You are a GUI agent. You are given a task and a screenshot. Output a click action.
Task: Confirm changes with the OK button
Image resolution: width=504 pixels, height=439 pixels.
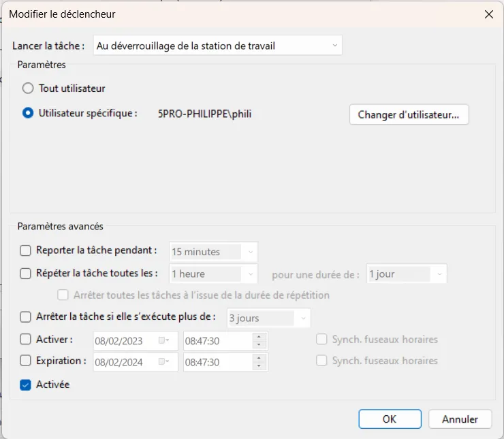390,419
